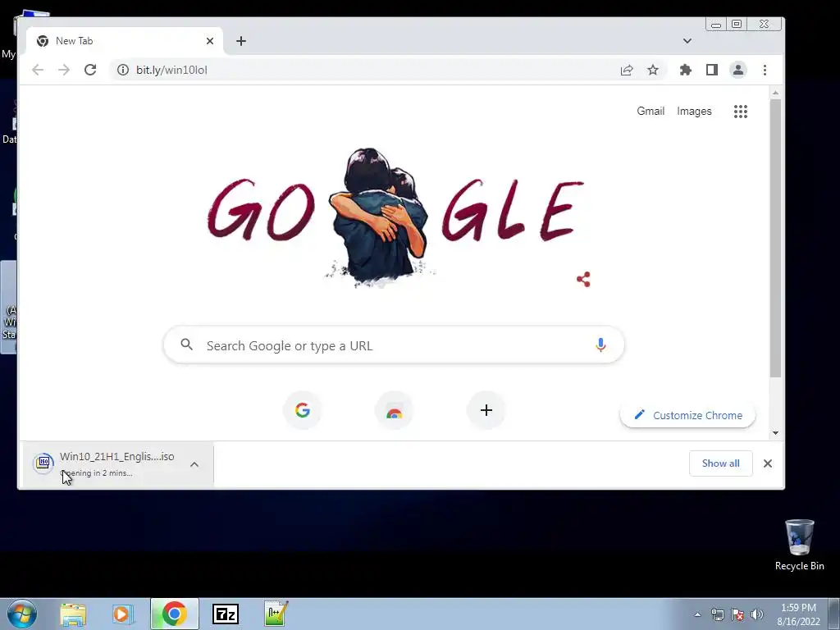The image size is (840, 630).
Task: Open the Windows Start menu
Action: coord(21,614)
